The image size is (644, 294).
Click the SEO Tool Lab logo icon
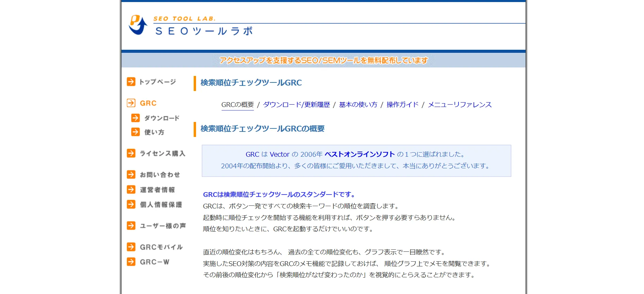(138, 25)
